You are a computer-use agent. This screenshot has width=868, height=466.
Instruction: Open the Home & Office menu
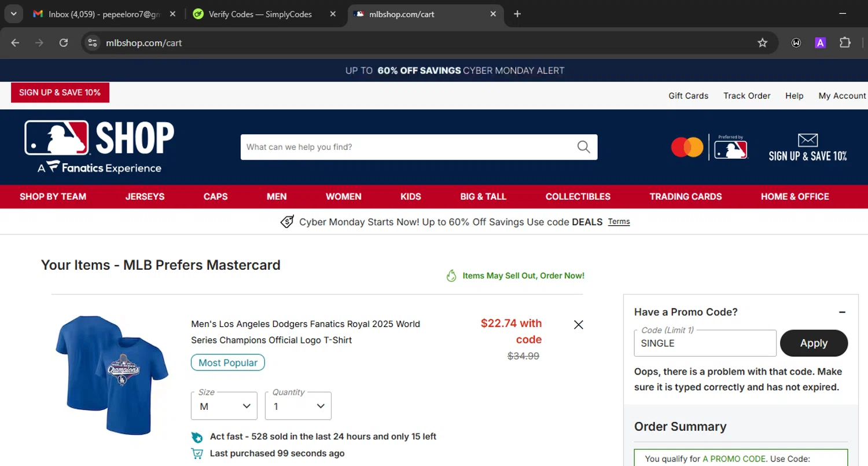coord(795,197)
